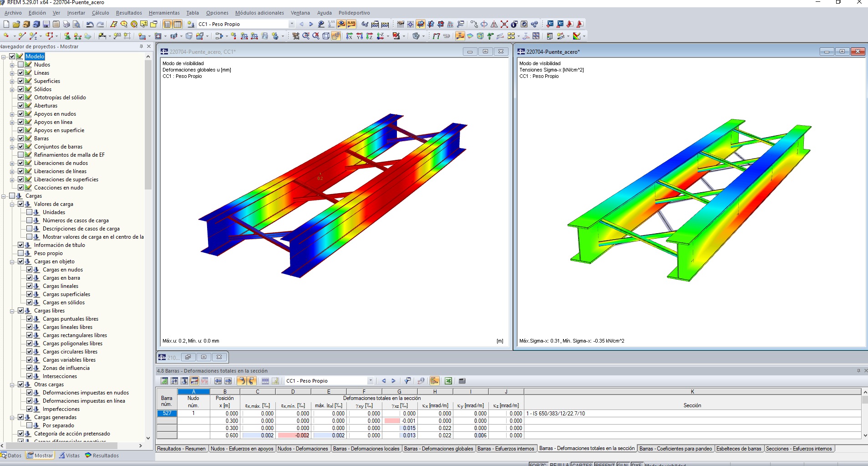Collapse the Modelo tree node
Image resolution: width=868 pixels, height=466 pixels.
[4, 56]
